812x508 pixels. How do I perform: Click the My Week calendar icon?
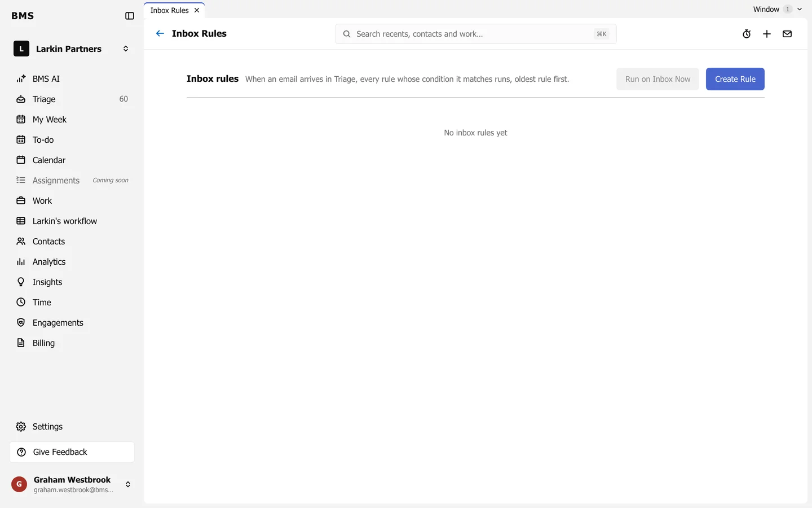(21, 120)
